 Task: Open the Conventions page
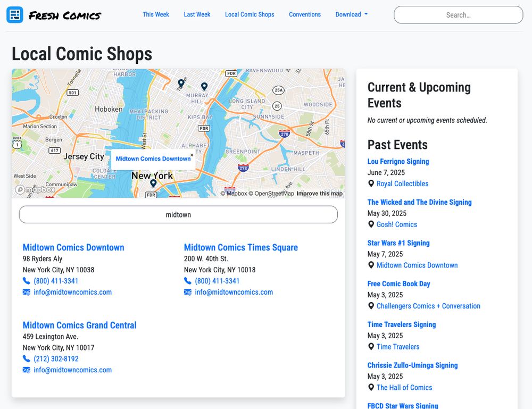[x=305, y=14]
